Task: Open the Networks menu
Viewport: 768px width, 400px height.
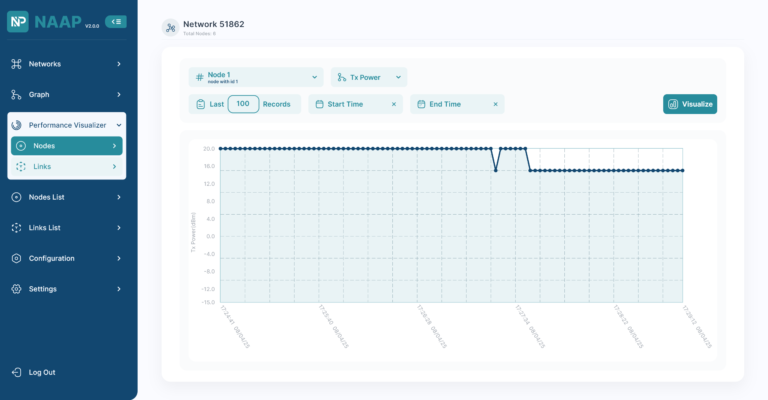Action: pos(67,64)
